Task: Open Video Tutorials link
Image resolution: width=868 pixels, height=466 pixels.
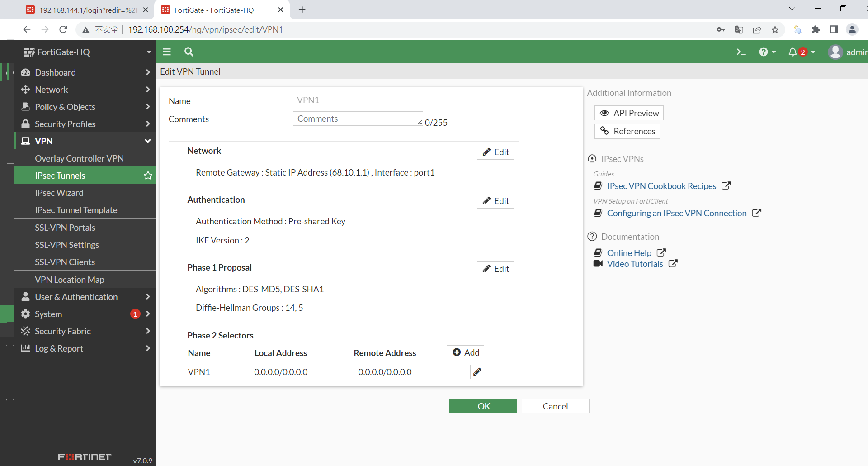Action: [x=635, y=264]
